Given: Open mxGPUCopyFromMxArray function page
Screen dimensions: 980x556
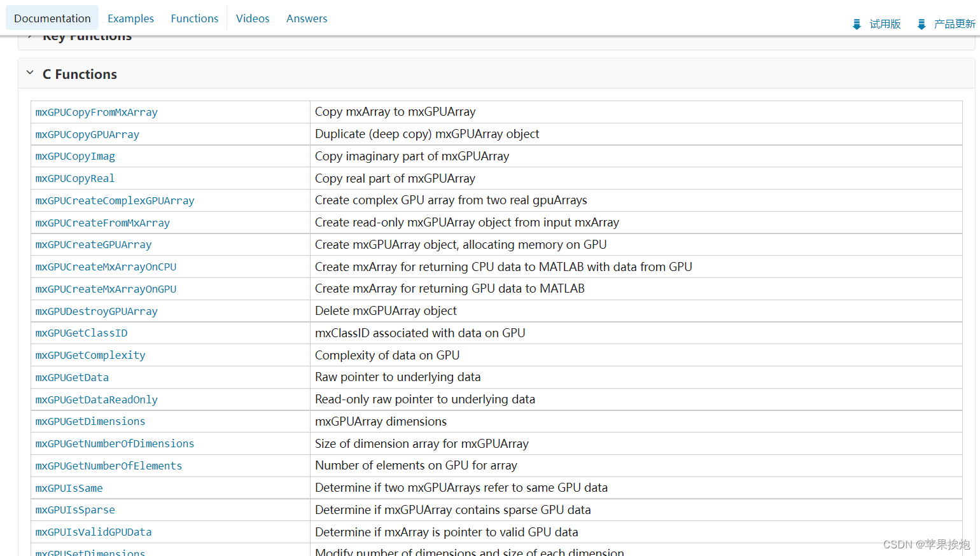Looking at the screenshot, I should click(97, 113).
